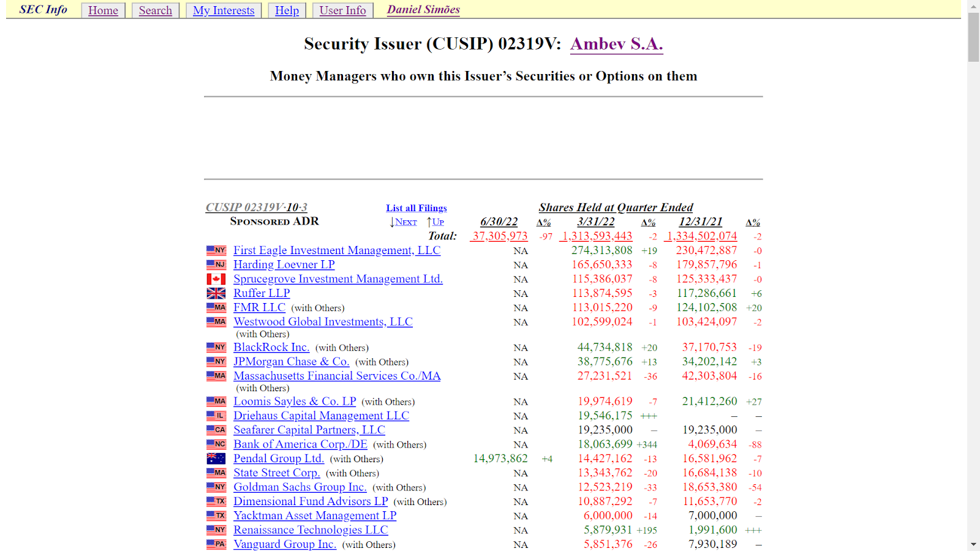Click the page vertical scrollbar thumb
The width and height of the screenshot is (980, 551).
[x=974, y=37]
